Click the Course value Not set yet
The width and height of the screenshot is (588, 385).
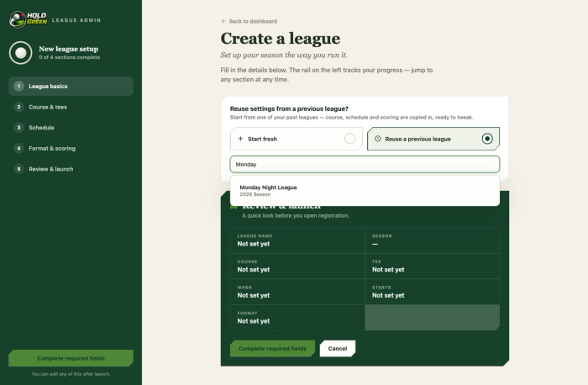click(x=254, y=270)
